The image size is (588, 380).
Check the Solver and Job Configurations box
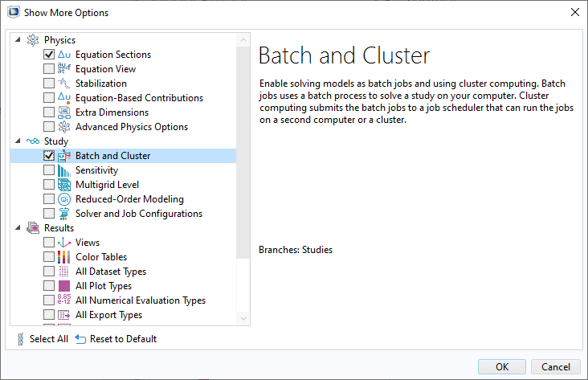pos(49,214)
